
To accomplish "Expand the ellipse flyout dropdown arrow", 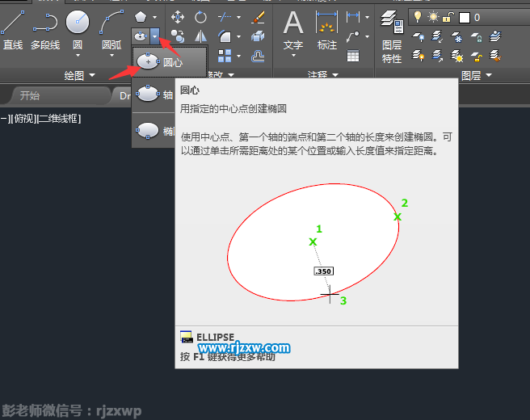I will pos(154,36).
